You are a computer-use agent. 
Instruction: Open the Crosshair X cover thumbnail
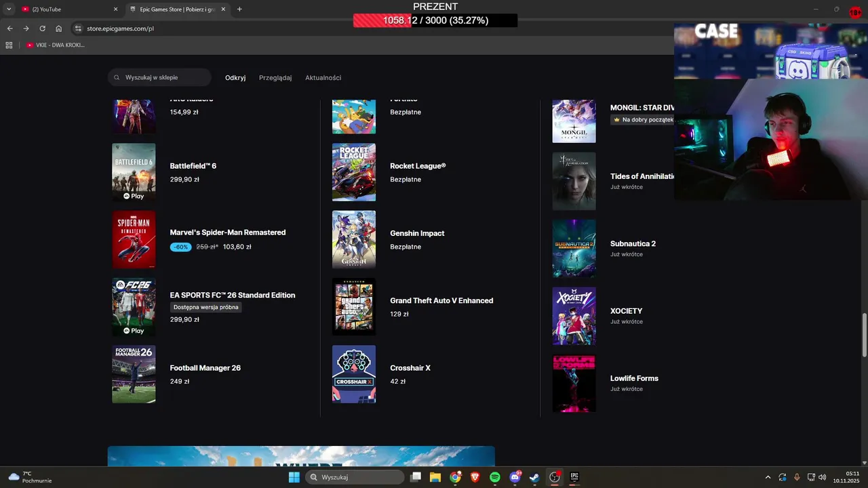(x=354, y=374)
